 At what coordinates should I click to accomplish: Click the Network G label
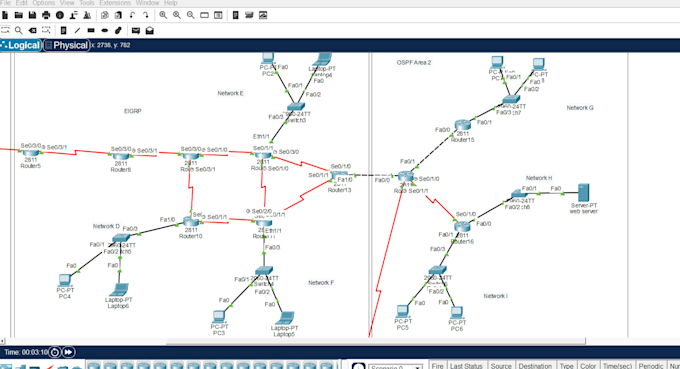point(580,108)
